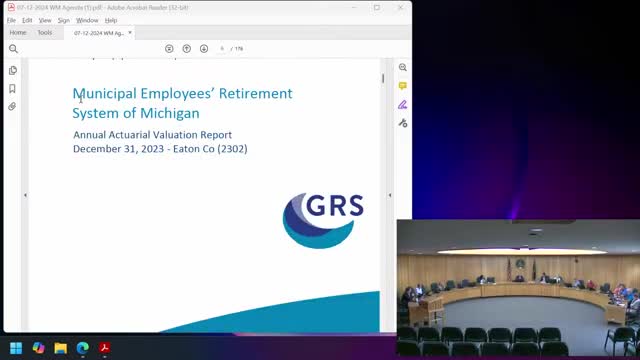Open File Explorer from the taskbar
This screenshot has width=640, height=360.
click(x=60, y=348)
